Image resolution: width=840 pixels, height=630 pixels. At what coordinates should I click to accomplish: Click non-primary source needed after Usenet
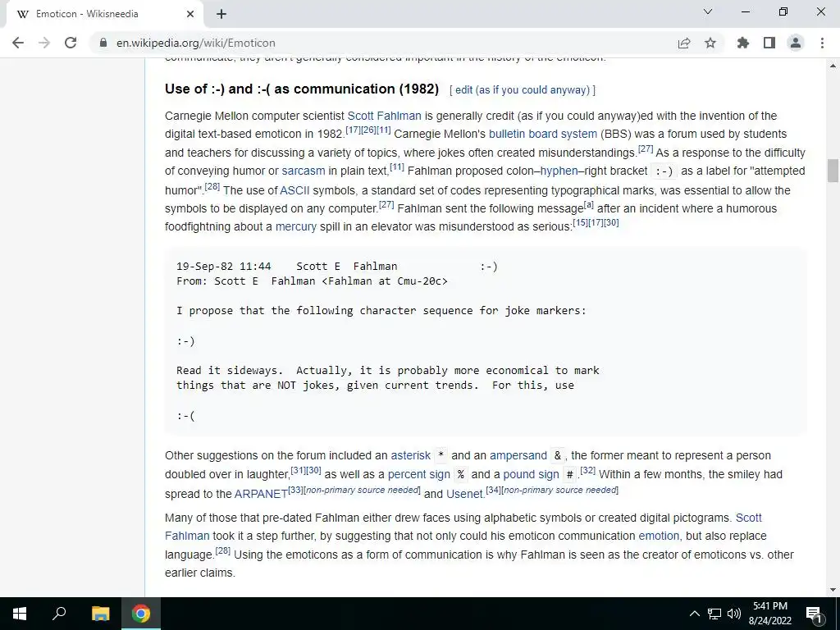click(559, 490)
